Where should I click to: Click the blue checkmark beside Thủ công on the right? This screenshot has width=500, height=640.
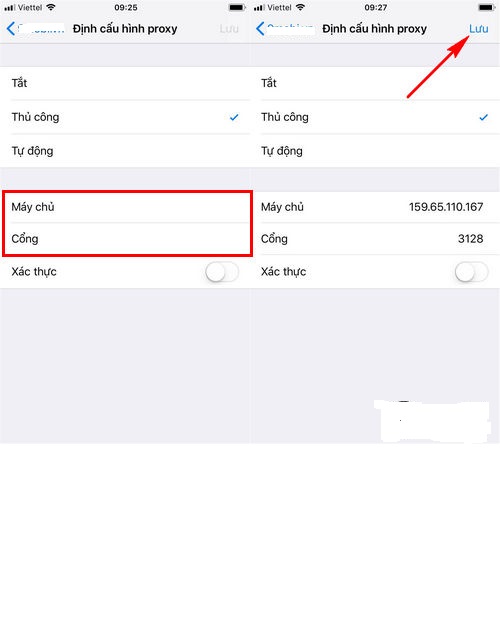(484, 118)
